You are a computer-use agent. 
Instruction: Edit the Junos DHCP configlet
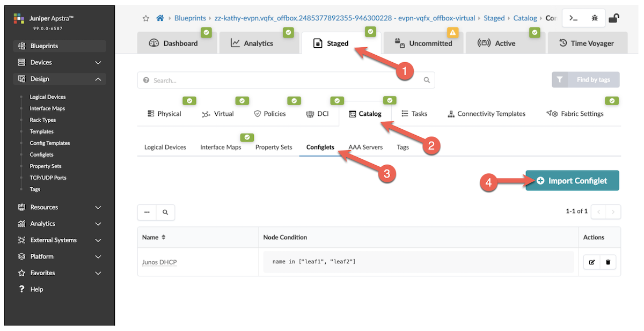pos(591,262)
